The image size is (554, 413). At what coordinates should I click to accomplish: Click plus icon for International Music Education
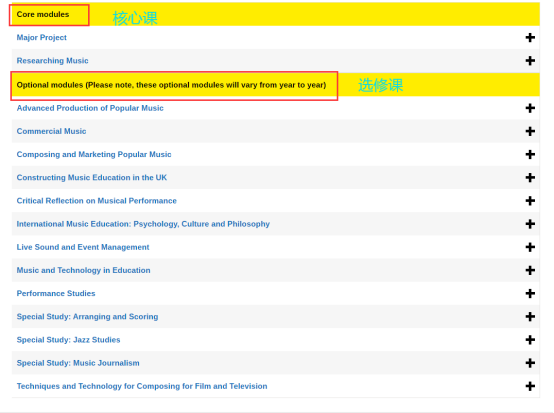pos(530,224)
